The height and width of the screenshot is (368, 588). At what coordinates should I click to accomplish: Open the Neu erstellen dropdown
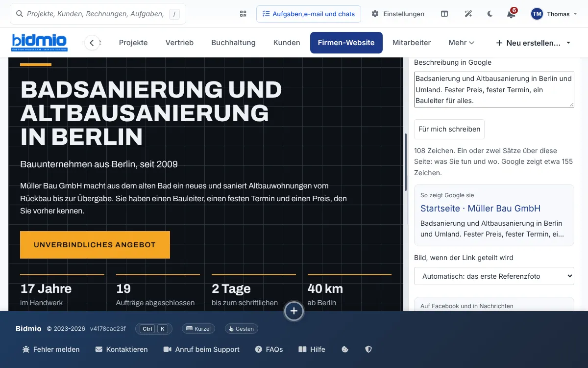click(533, 43)
